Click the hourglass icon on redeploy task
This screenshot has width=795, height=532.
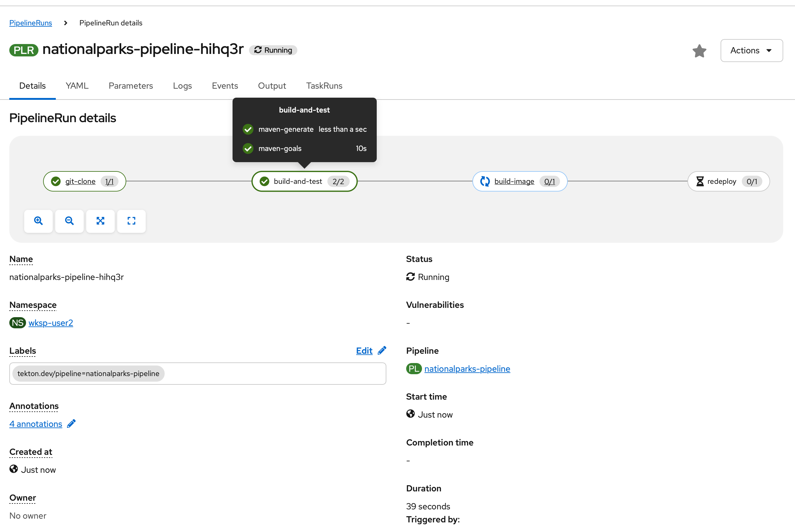pyautogui.click(x=700, y=181)
